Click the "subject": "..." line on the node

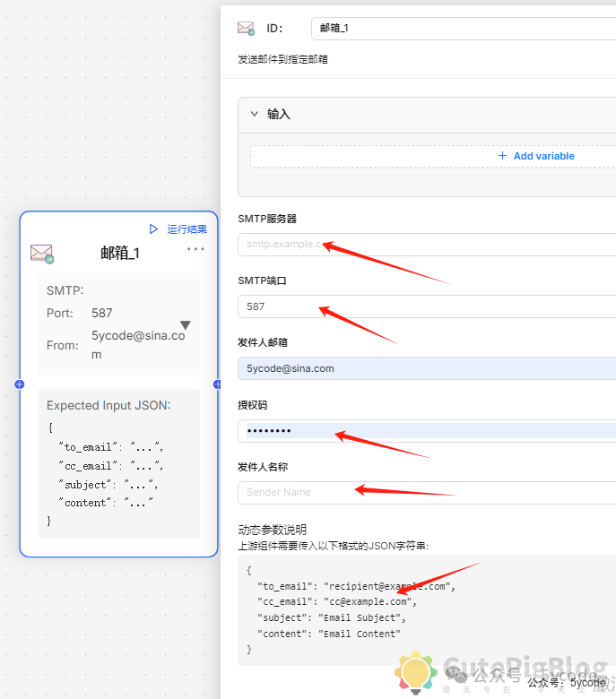pos(108,484)
